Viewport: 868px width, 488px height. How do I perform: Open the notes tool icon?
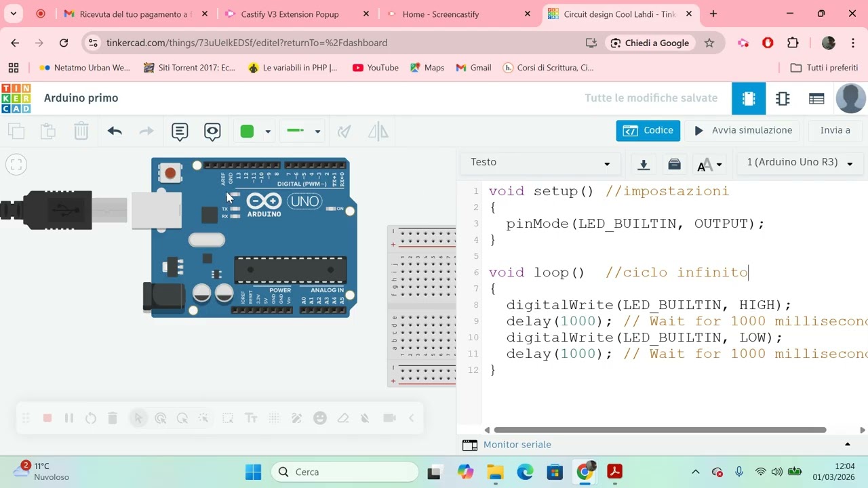[x=180, y=131]
